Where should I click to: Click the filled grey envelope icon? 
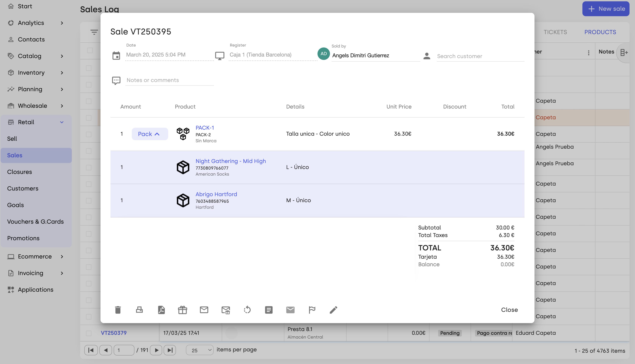click(x=290, y=310)
